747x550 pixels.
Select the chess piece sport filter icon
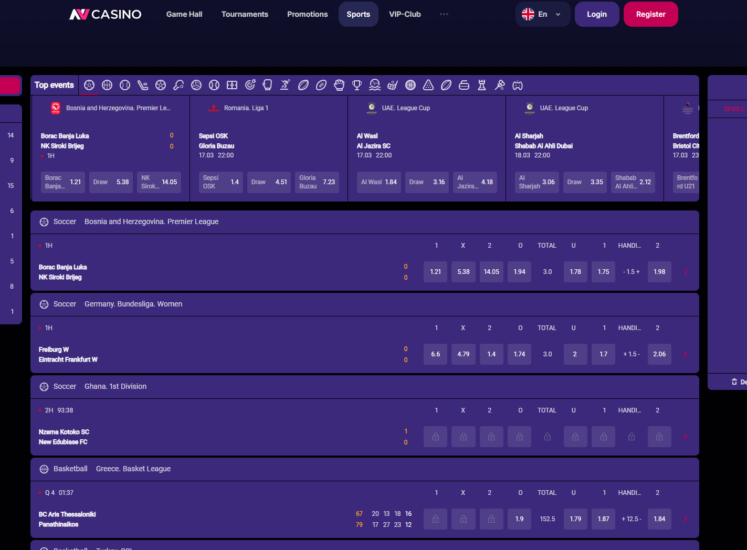(x=482, y=85)
